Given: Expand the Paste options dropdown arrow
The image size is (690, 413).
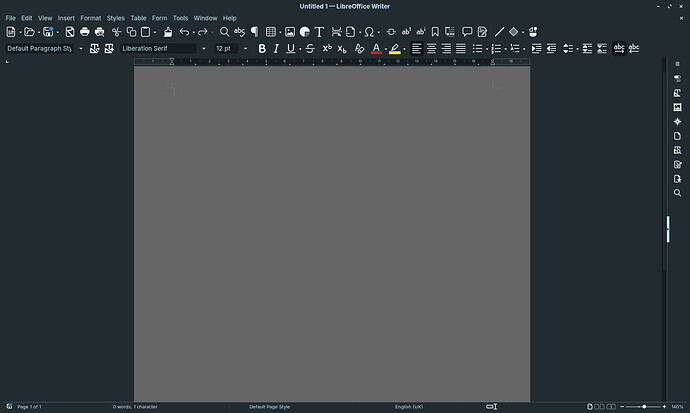Looking at the screenshot, I should (155, 32).
